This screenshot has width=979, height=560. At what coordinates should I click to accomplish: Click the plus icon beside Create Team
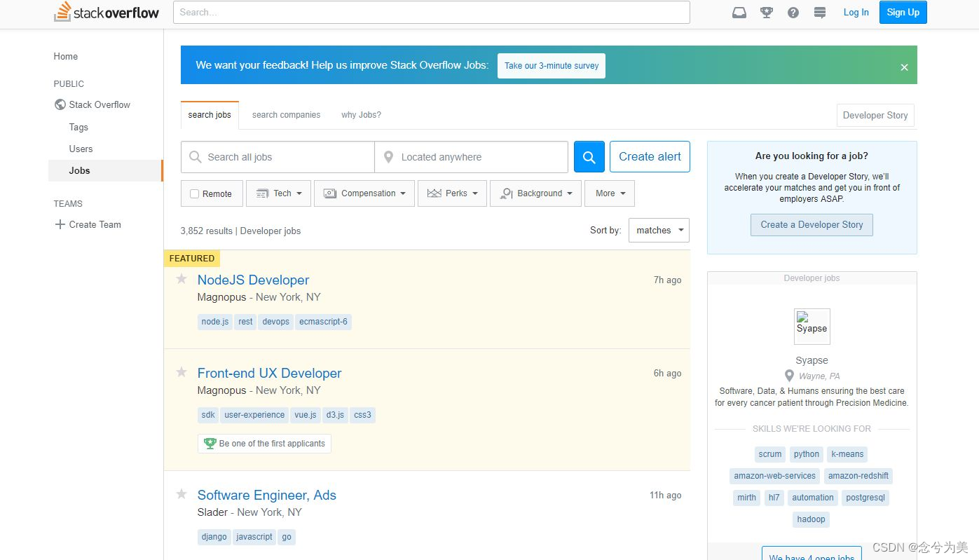(x=60, y=224)
